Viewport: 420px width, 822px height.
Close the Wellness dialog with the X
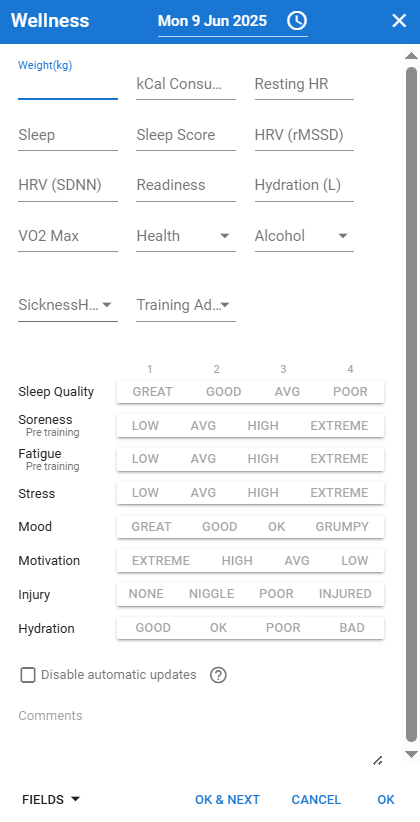tap(399, 21)
